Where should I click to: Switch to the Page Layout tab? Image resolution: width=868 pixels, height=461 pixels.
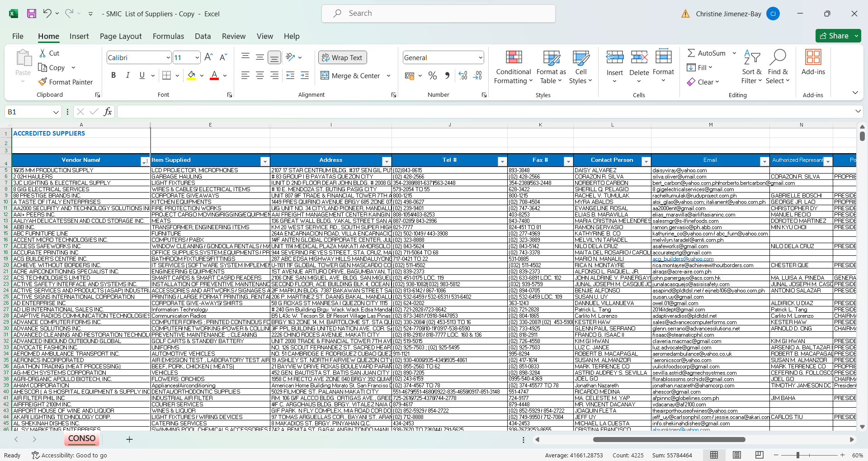click(x=121, y=36)
